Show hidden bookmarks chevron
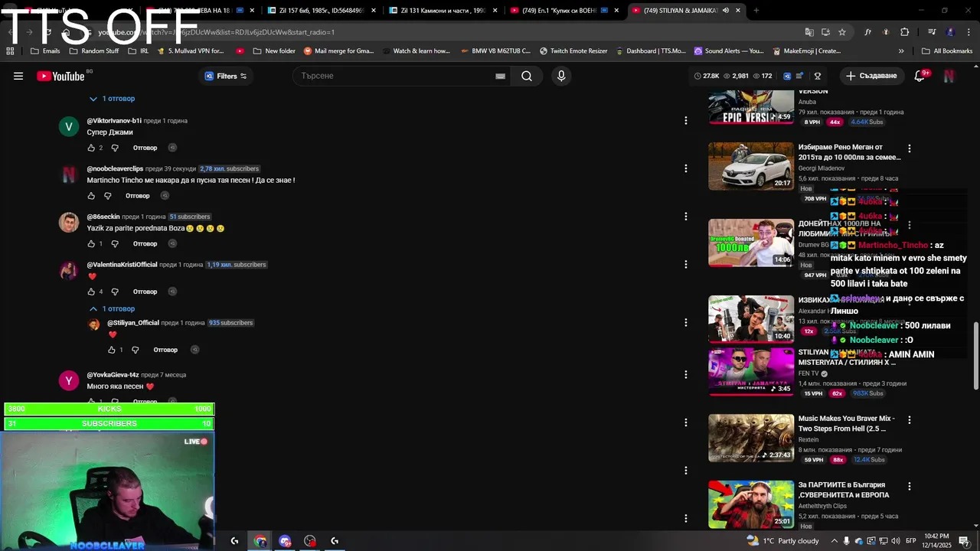The width and height of the screenshot is (980, 551). pos(901,51)
